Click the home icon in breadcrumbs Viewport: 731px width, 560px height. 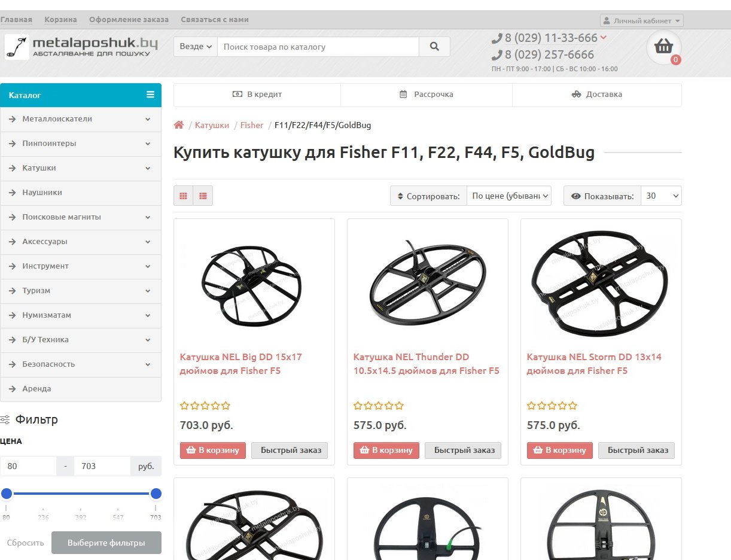[179, 125]
